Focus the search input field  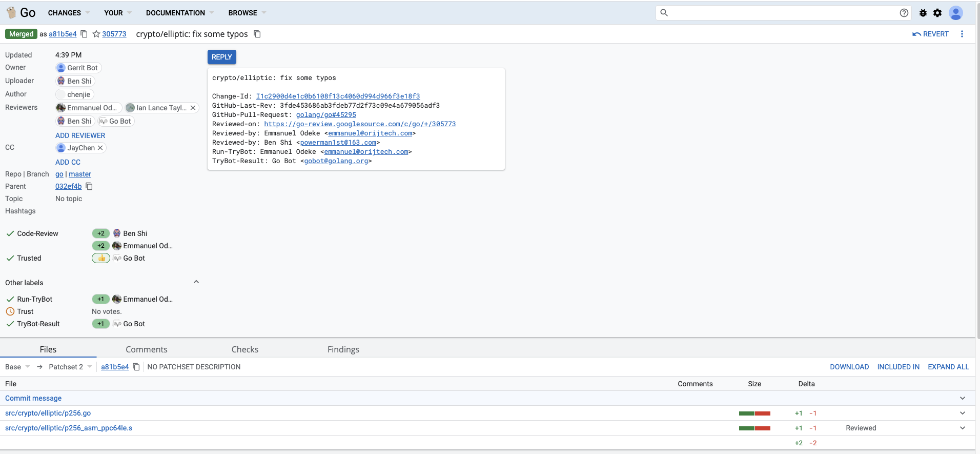783,13
